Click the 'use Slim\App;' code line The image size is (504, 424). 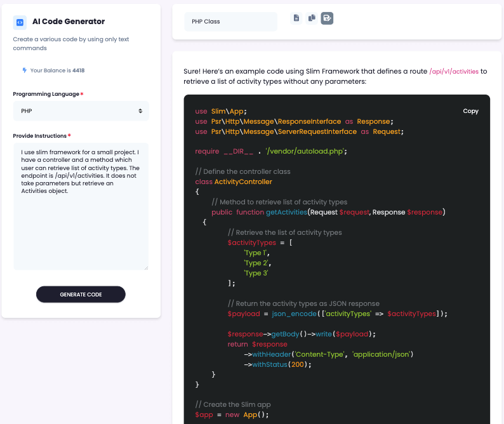pos(221,111)
